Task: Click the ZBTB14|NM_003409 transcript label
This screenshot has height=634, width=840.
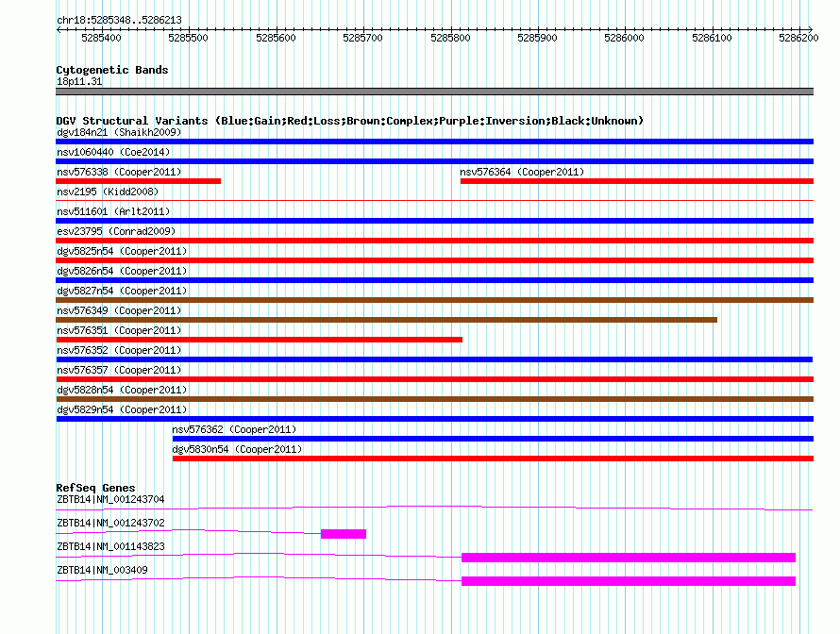Action: coord(102,570)
